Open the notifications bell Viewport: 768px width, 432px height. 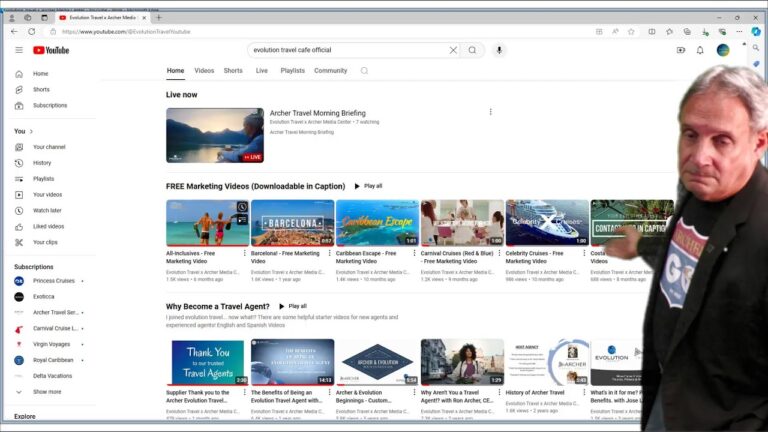pos(700,50)
